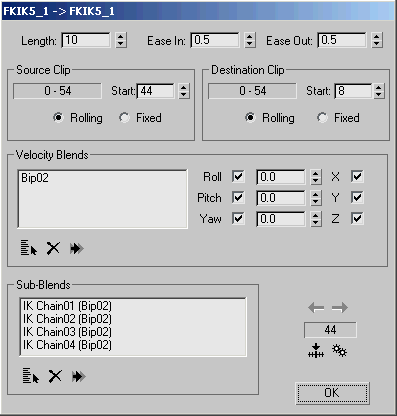Click the OK button
The image size is (397, 416).
[x=332, y=393]
